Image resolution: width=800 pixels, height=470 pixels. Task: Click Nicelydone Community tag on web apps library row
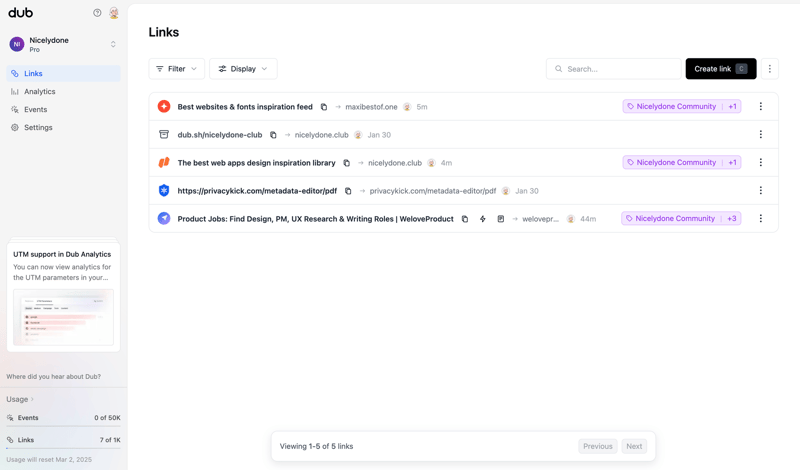click(x=682, y=162)
